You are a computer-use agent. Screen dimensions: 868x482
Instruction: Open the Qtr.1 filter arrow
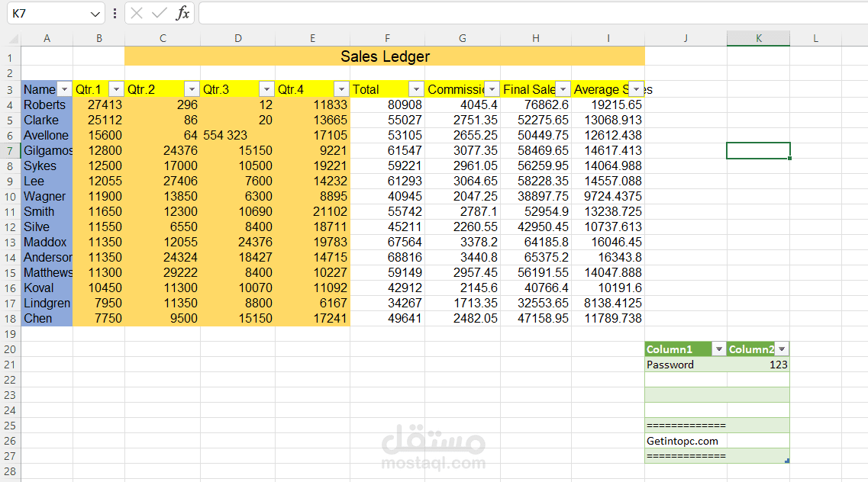[x=116, y=89]
